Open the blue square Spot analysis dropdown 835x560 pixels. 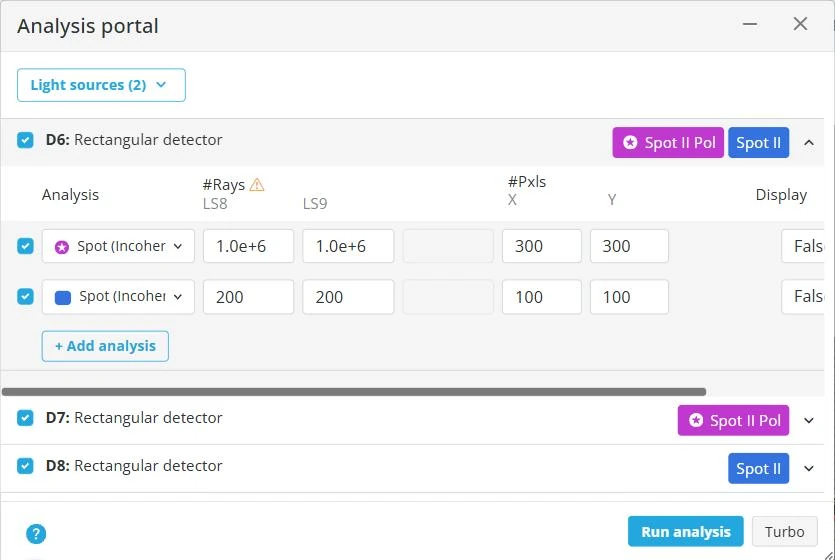(118, 297)
